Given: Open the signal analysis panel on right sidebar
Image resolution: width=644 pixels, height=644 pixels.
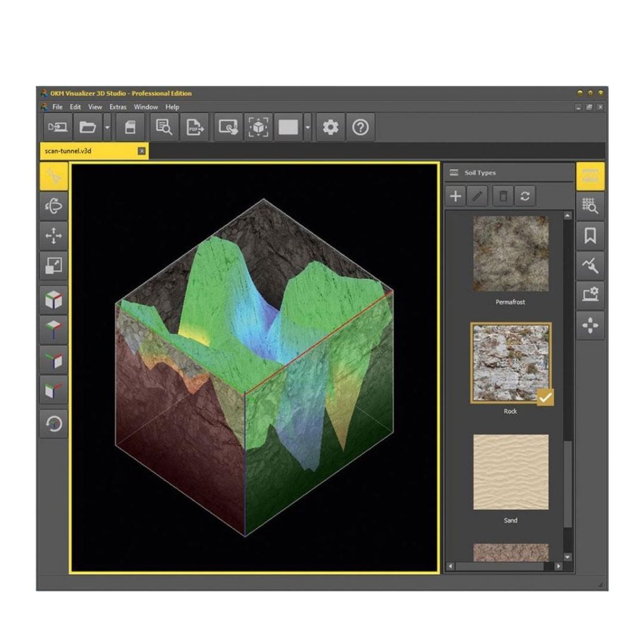Looking at the screenshot, I should click(x=590, y=264).
